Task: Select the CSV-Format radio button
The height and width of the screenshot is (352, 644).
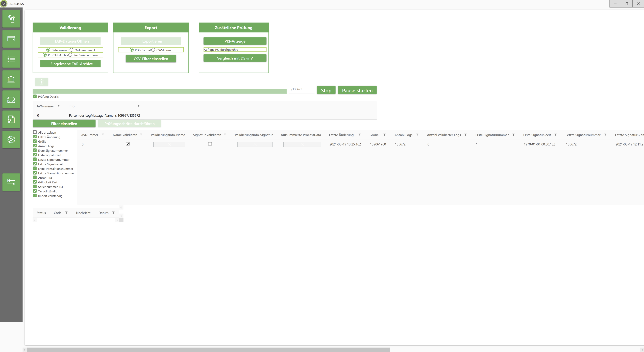Action: click(x=153, y=50)
